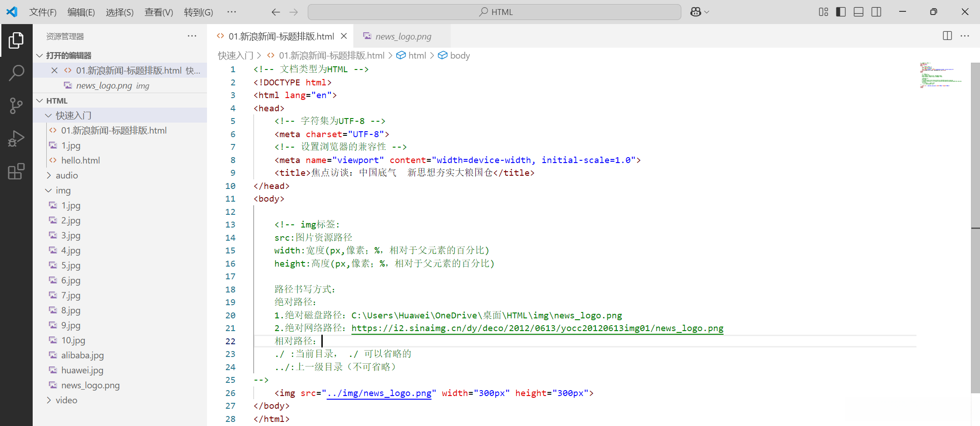Open the Explorer view in activity bar
Screen dimensions: 980x426
pos(16,40)
